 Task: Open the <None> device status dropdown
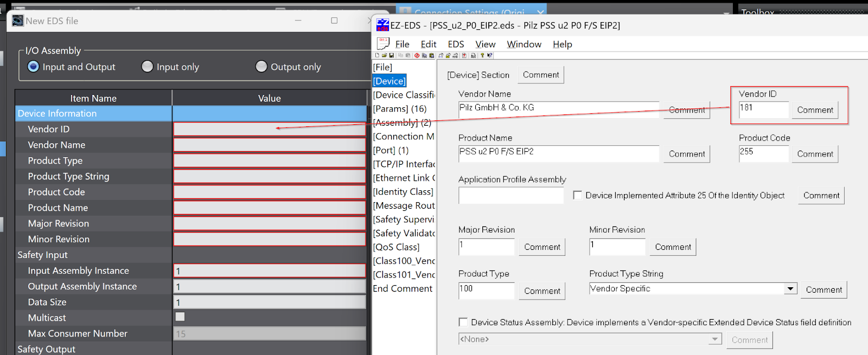click(590, 339)
